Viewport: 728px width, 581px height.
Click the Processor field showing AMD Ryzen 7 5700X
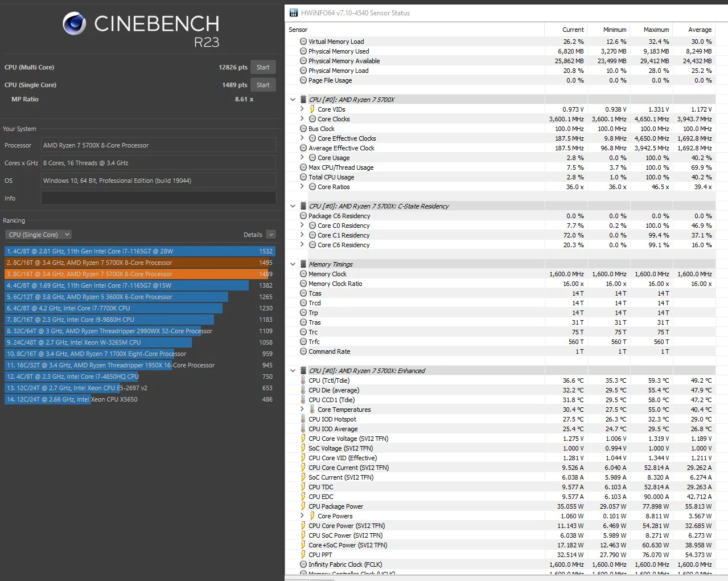click(159, 145)
